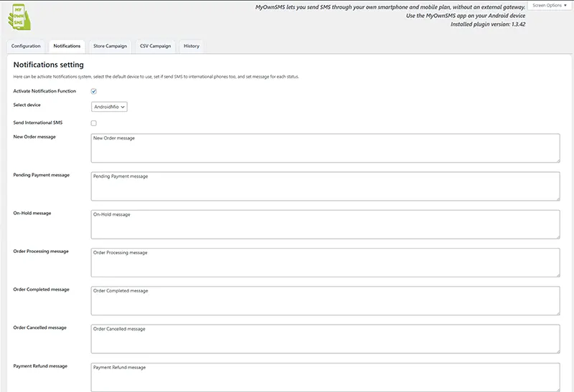
Task: Click the Order Completed textarea resize corner
Action: 557,312
